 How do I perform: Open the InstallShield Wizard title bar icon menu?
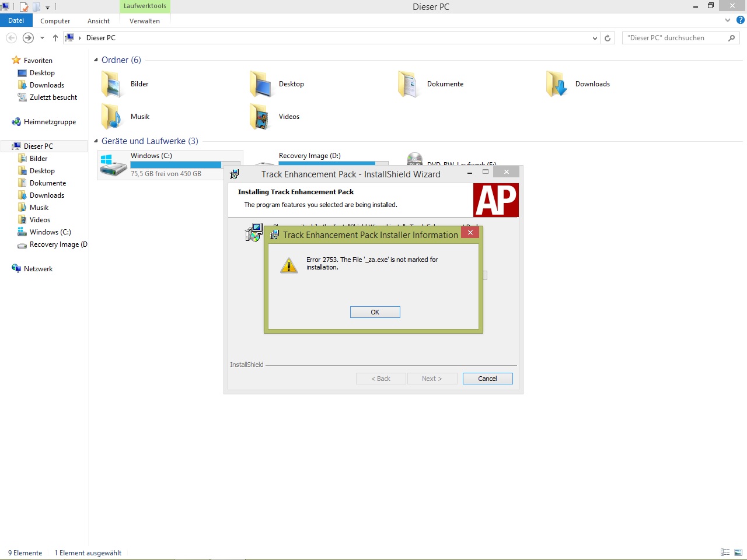(x=235, y=174)
